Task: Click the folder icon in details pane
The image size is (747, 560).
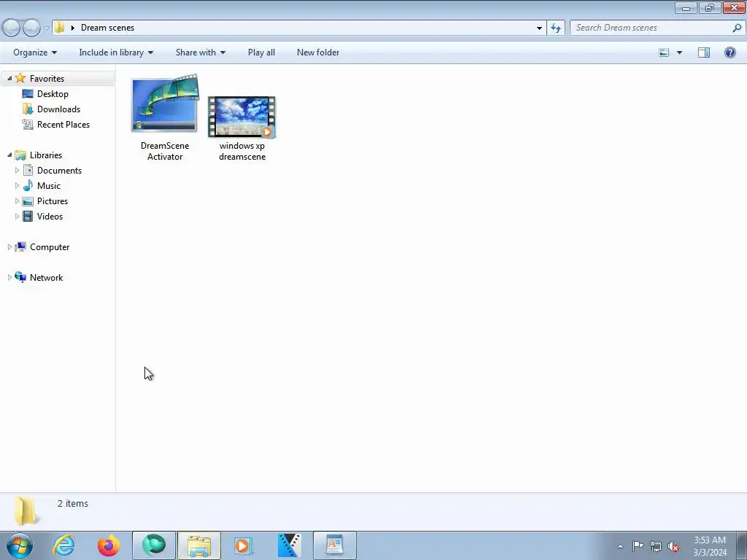Action: pos(26,511)
